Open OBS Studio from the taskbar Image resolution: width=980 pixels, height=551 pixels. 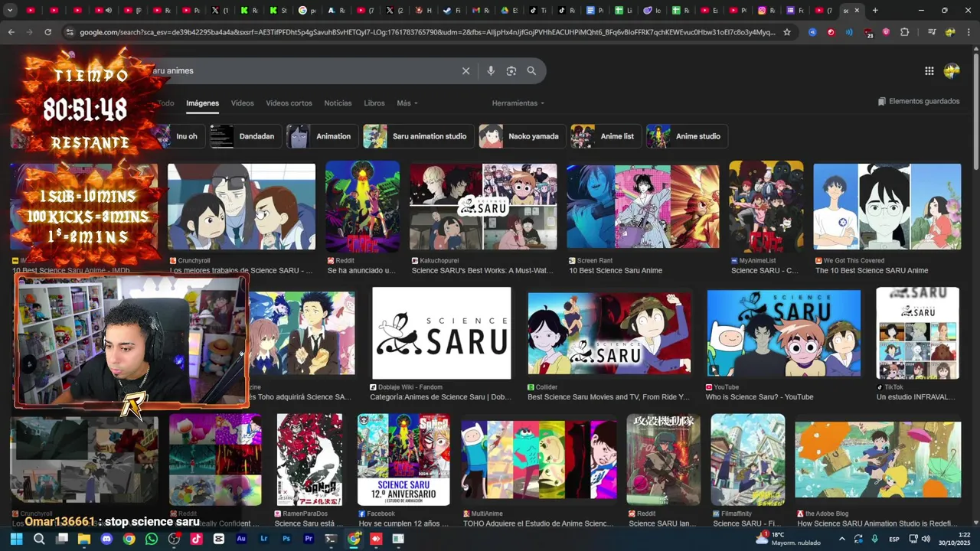pyautogui.click(x=174, y=539)
